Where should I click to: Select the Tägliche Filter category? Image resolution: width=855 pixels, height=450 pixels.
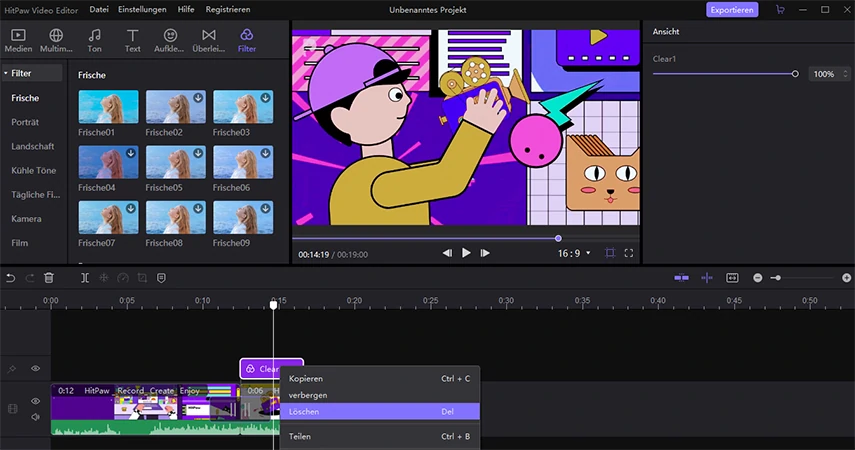tap(35, 194)
